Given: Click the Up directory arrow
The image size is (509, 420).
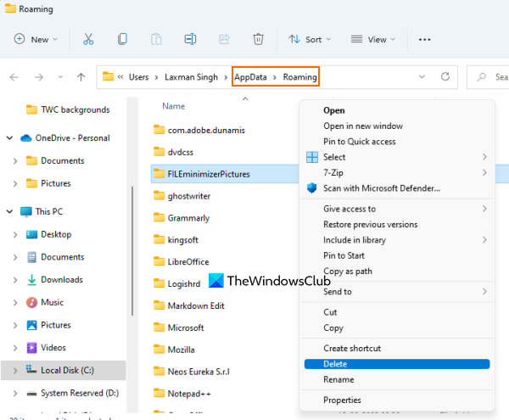Looking at the screenshot, I should tap(81, 77).
